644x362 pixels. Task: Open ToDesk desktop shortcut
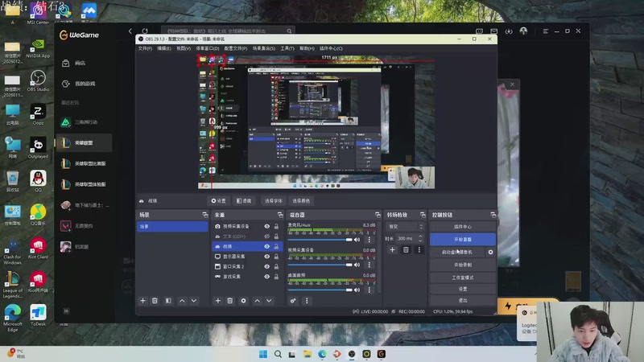38,315
